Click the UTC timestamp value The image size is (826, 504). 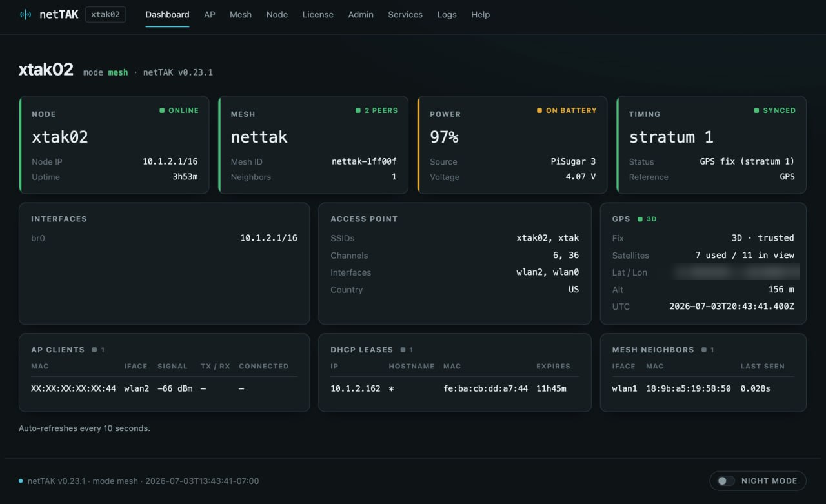(x=732, y=307)
